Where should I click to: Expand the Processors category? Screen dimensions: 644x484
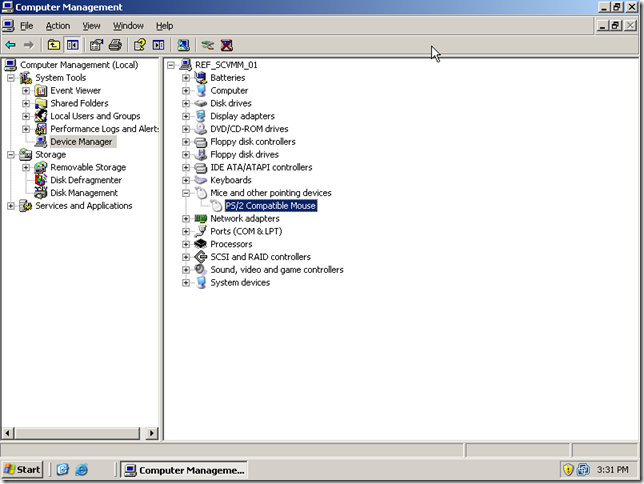[186, 244]
